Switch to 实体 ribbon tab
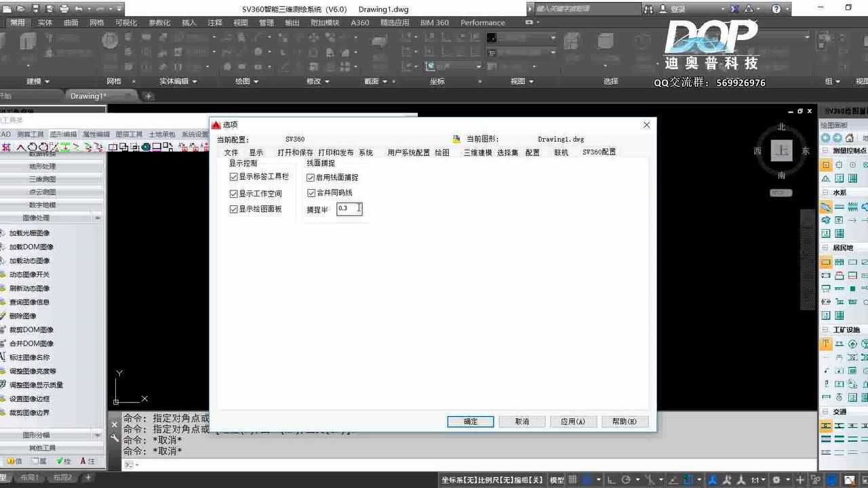Image resolution: width=868 pixels, height=488 pixels. point(45,22)
